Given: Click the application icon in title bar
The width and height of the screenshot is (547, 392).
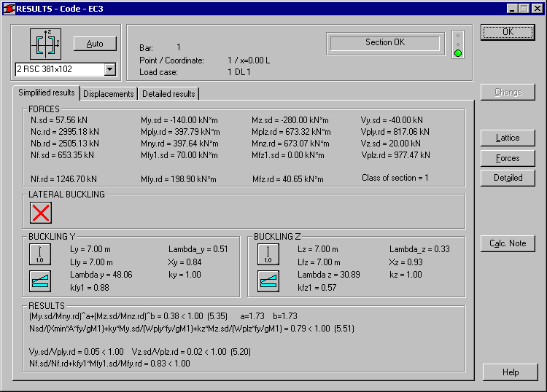Looking at the screenshot, I should point(9,9).
